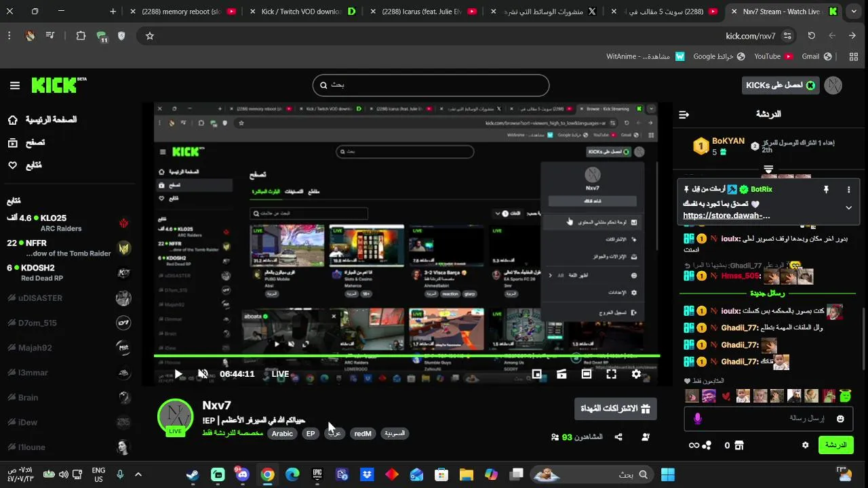Click the follow user icon beside share
Image resolution: width=868 pixels, height=488 pixels.
pos(645,437)
